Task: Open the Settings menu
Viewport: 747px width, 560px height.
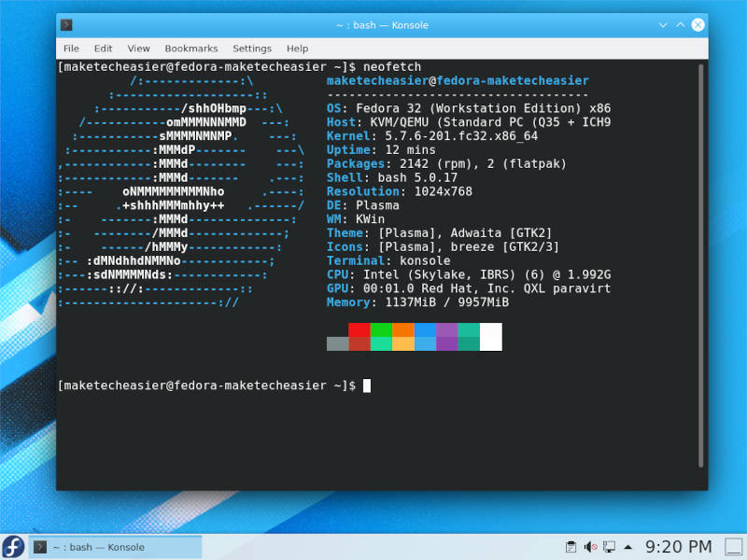Action: pyautogui.click(x=251, y=48)
